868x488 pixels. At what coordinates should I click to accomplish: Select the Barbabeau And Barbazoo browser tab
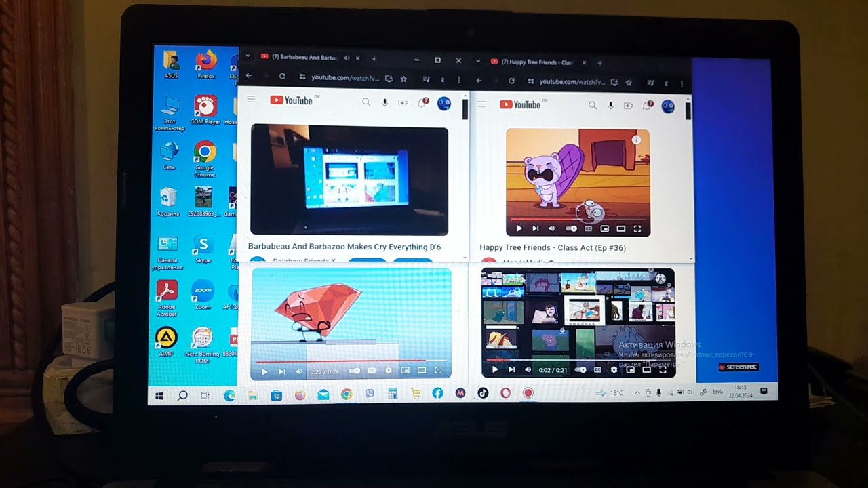pyautogui.click(x=311, y=58)
